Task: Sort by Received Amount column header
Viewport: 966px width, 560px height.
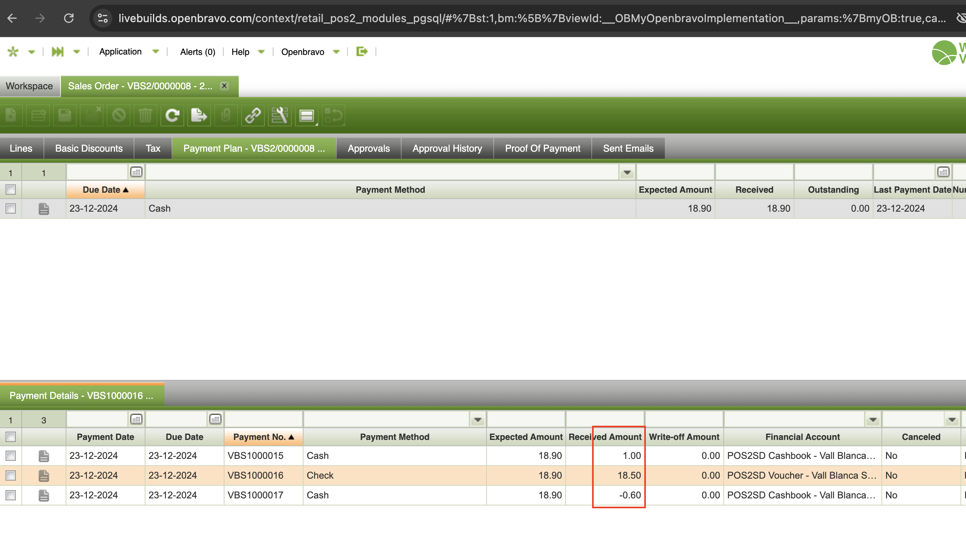Action: [x=605, y=437]
